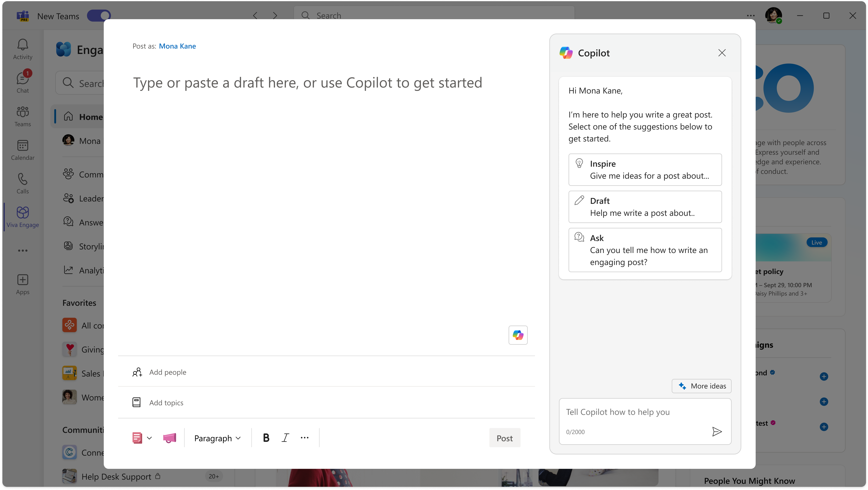Click the Post button to submit
Viewport: 868px width, 490px height.
[x=504, y=437]
